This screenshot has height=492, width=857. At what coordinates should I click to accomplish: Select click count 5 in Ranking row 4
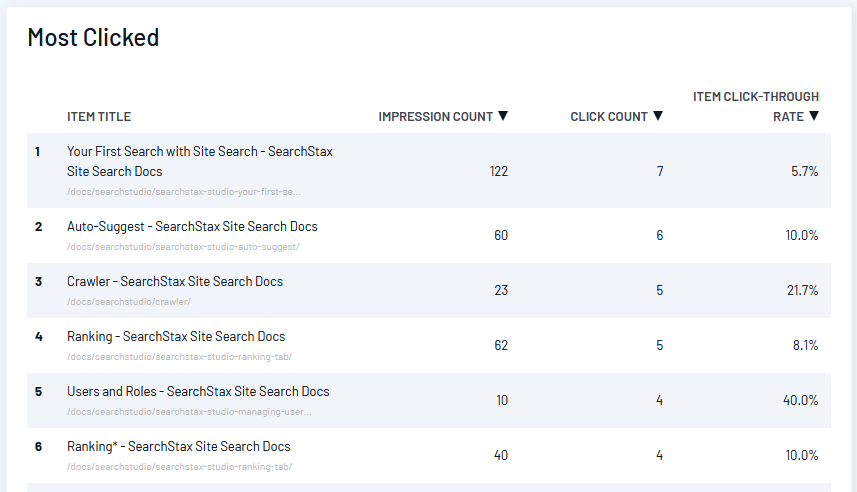[660, 345]
